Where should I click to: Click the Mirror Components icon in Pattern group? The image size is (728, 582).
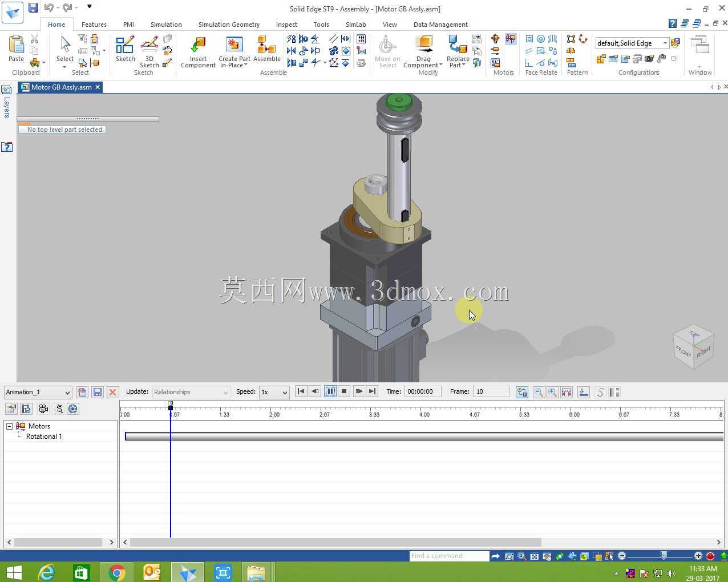[571, 51]
